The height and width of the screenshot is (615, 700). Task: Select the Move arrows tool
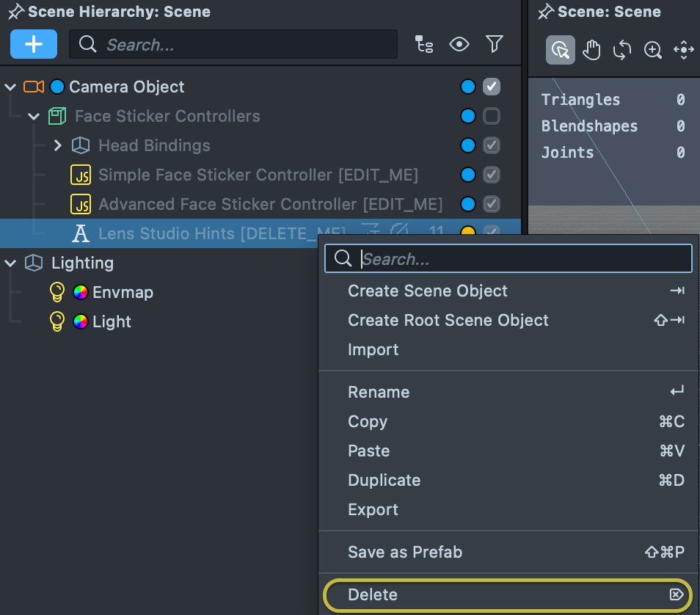click(684, 50)
